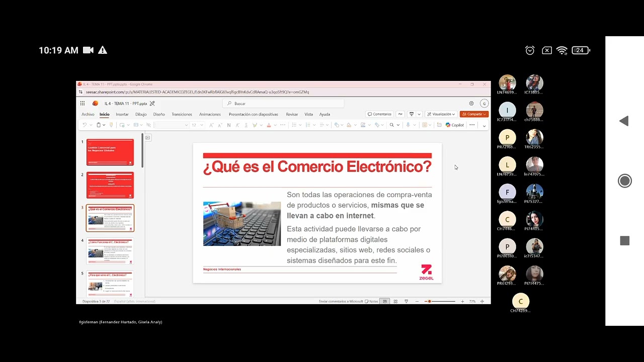
Task: Start slideshow from status bar icon
Action: 407,301
